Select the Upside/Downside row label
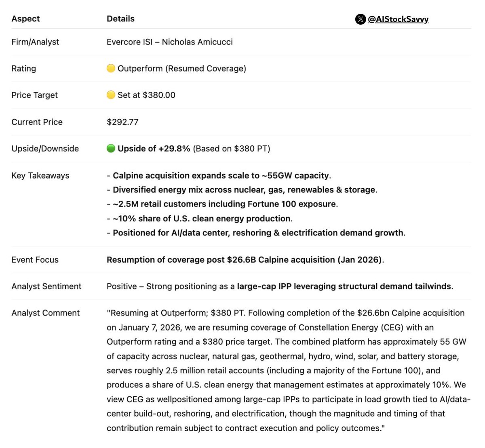Viewport: 485px width, 448px height. click(45, 148)
